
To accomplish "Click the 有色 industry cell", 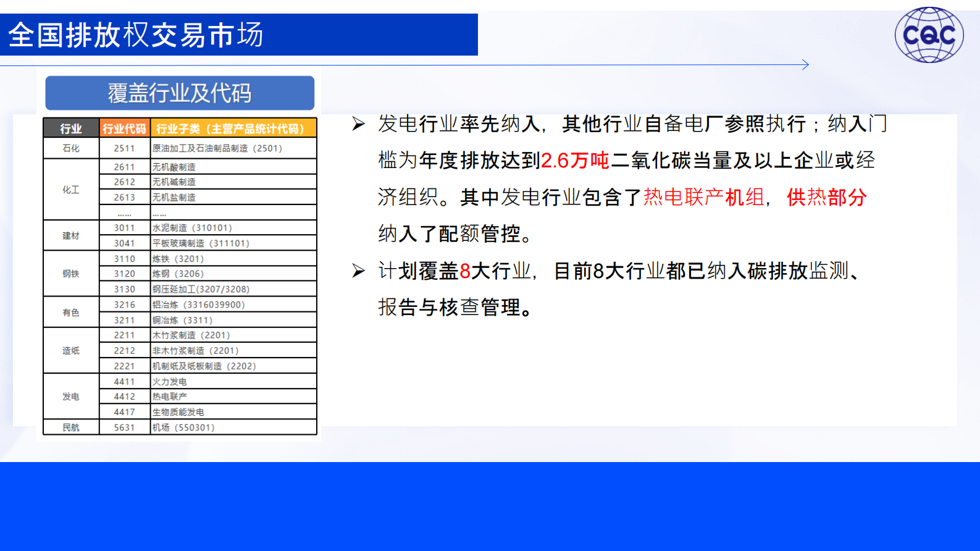I will point(71,313).
